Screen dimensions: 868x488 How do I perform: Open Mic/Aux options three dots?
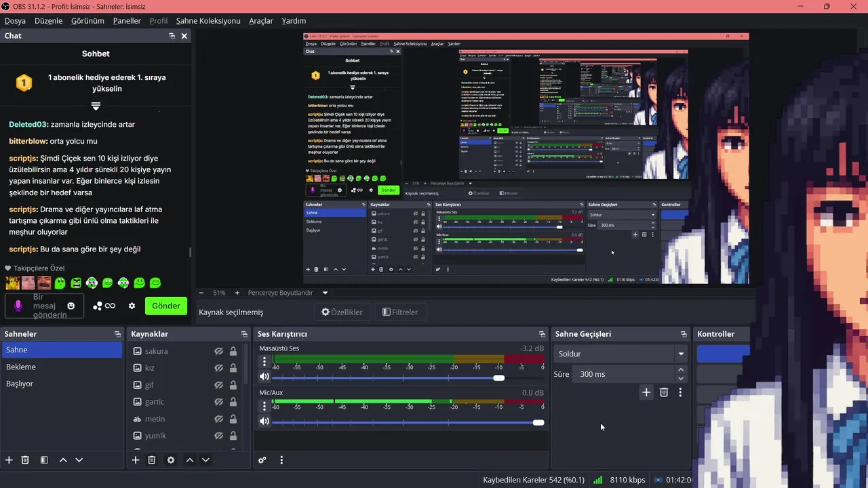click(264, 406)
